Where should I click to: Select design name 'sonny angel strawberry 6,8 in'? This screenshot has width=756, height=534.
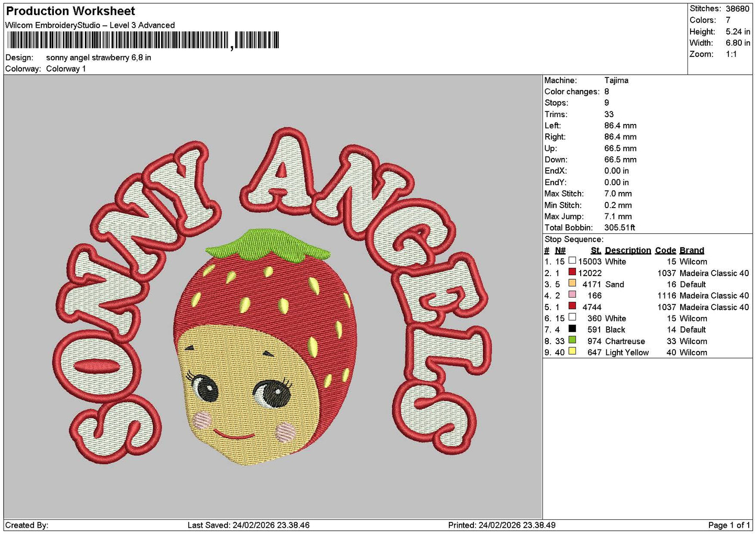pyautogui.click(x=98, y=58)
